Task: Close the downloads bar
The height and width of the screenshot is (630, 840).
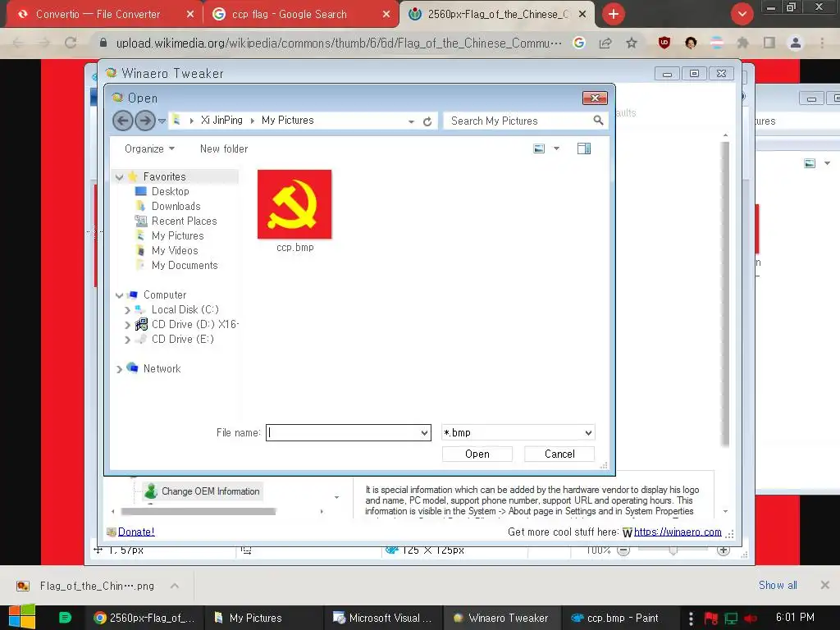Action: click(x=825, y=585)
